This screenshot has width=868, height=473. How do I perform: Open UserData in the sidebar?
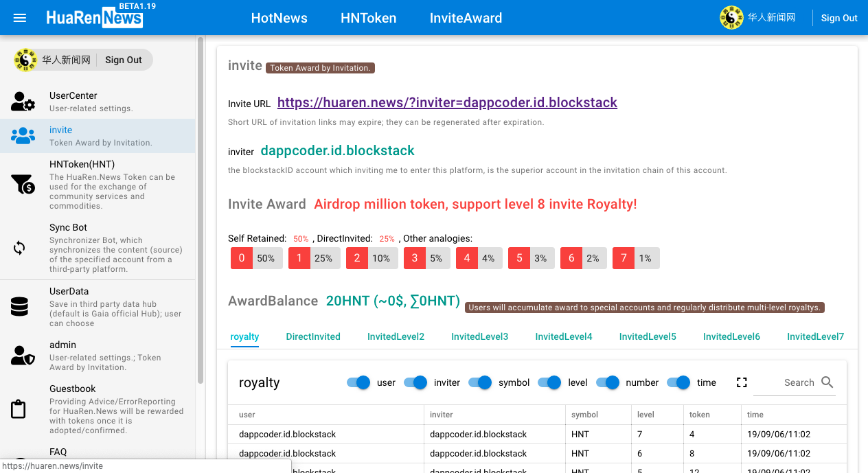98,307
